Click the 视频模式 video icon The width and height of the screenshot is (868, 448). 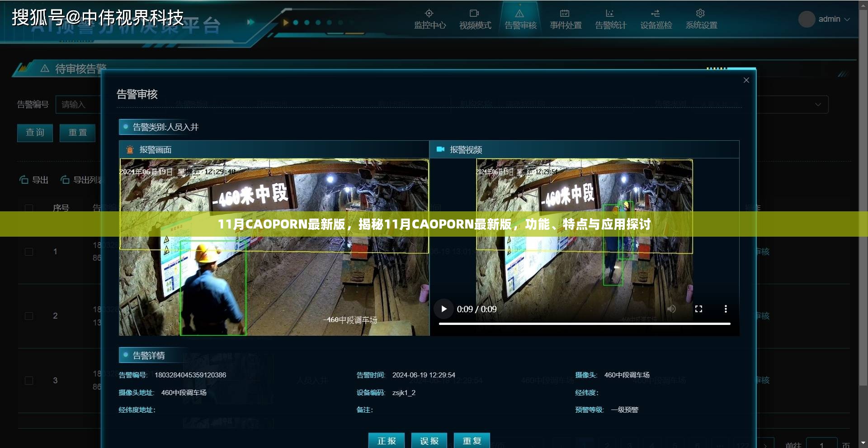[474, 13]
